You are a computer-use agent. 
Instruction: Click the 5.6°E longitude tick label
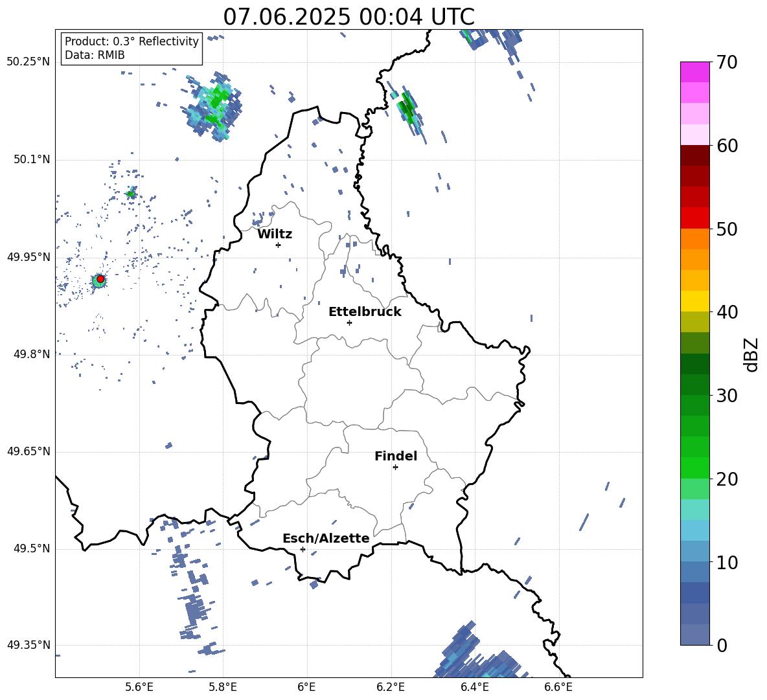click(139, 687)
